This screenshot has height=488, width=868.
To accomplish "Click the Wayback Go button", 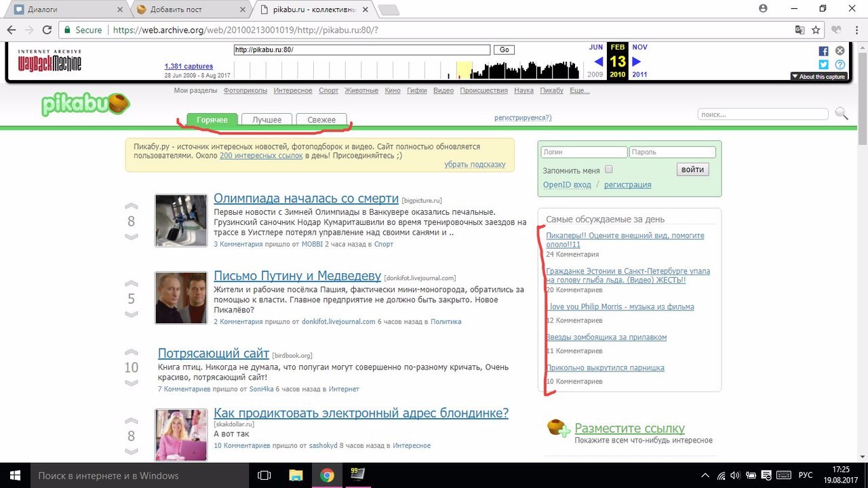I will point(504,50).
